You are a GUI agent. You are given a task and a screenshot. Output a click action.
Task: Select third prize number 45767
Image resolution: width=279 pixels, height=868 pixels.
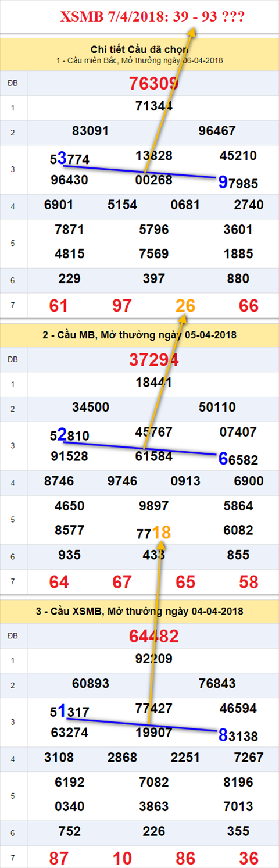tap(153, 433)
